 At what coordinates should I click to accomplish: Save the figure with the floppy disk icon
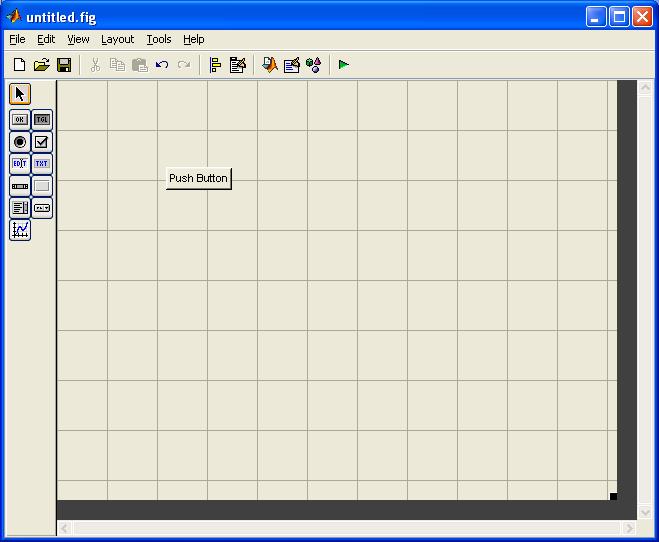[x=64, y=65]
